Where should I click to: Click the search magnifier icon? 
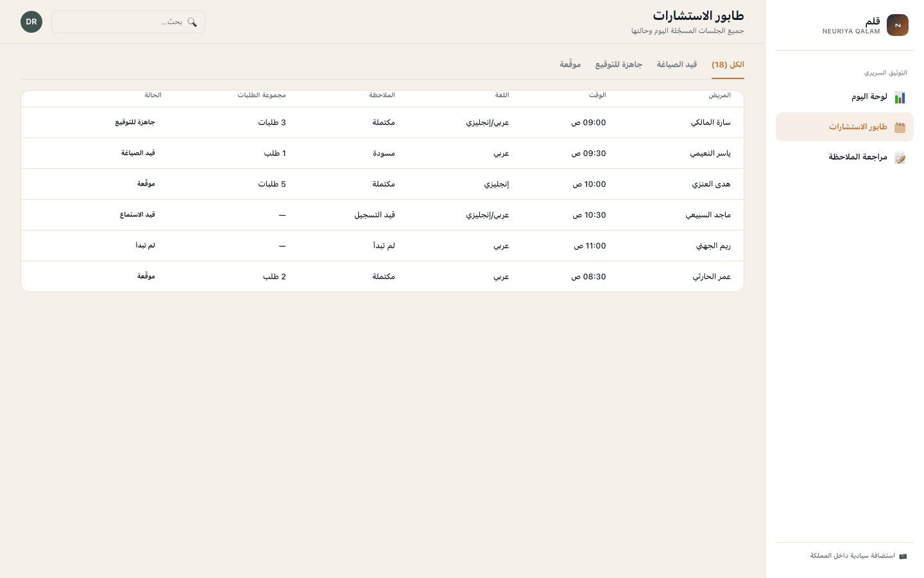click(192, 22)
